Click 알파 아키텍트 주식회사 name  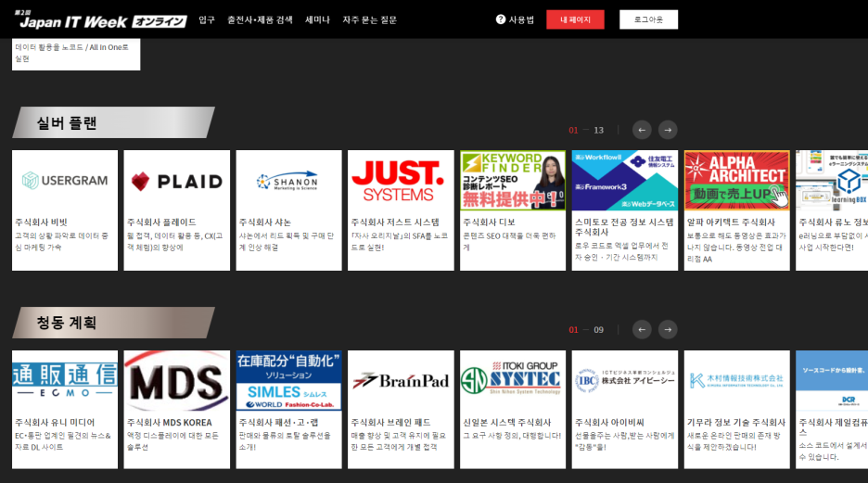click(x=732, y=222)
